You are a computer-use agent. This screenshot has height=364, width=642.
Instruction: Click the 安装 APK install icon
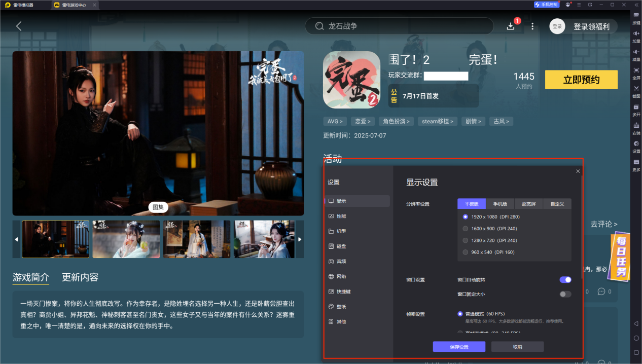click(636, 125)
